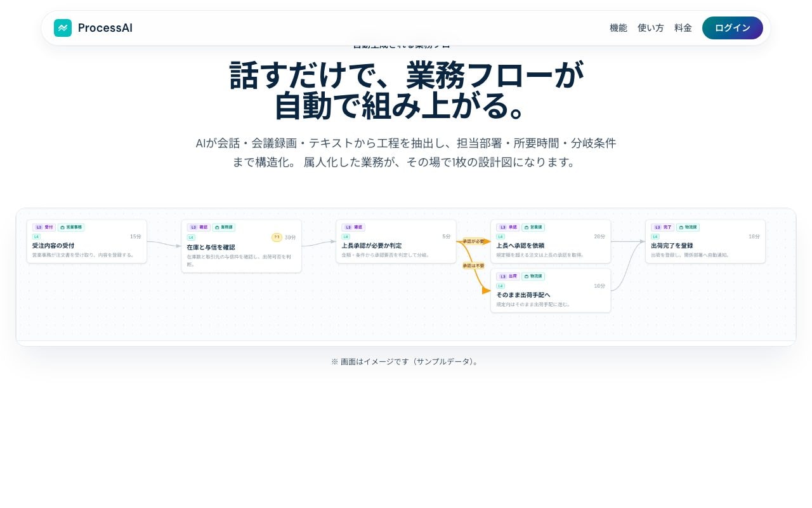
Task: Click the 在庫と与信を確認 card title
Action: [x=211, y=247]
